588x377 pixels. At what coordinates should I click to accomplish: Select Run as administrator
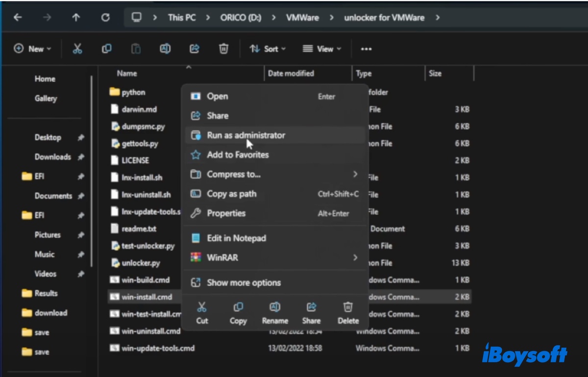click(x=245, y=135)
